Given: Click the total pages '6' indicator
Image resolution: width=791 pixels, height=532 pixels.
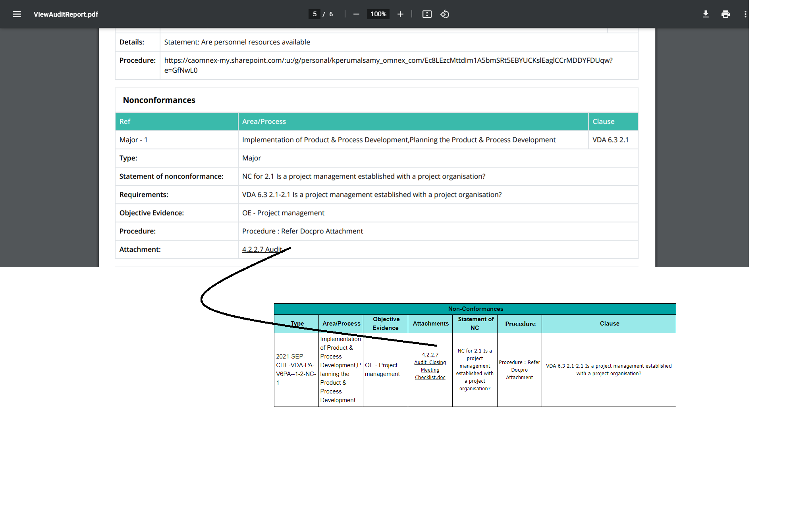Looking at the screenshot, I should point(331,14).
